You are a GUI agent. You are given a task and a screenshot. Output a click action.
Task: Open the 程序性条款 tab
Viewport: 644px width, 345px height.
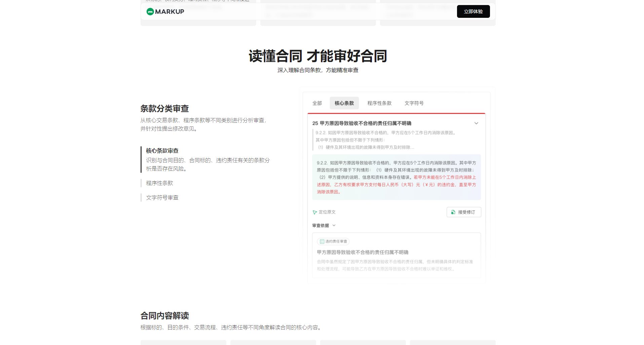(379, 103)
